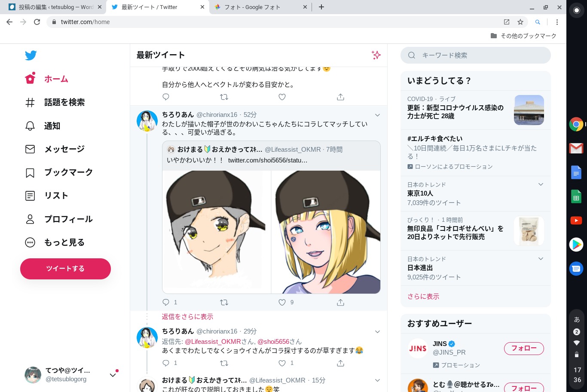This screenshot has width=587, height=392.
Task: Follow the とむ suggested user
Action: (524, 388)
